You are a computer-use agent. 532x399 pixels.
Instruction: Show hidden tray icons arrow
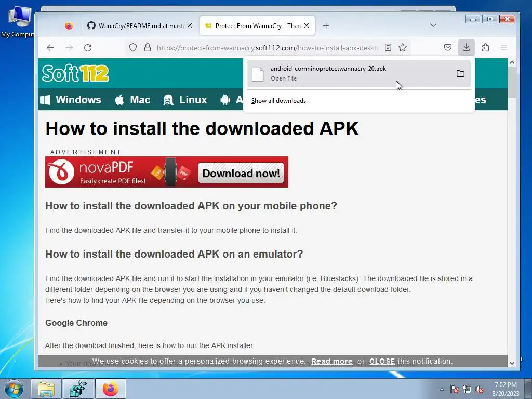[442, 390]
